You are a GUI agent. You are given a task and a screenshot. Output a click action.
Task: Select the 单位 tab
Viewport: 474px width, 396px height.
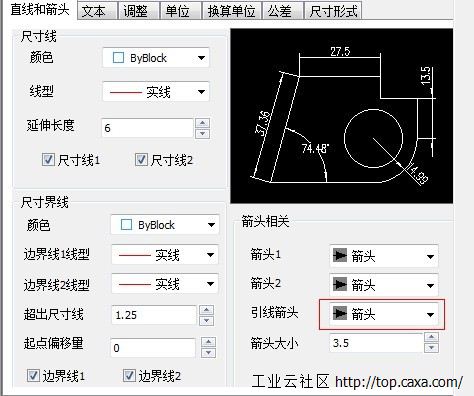(180, 11)
